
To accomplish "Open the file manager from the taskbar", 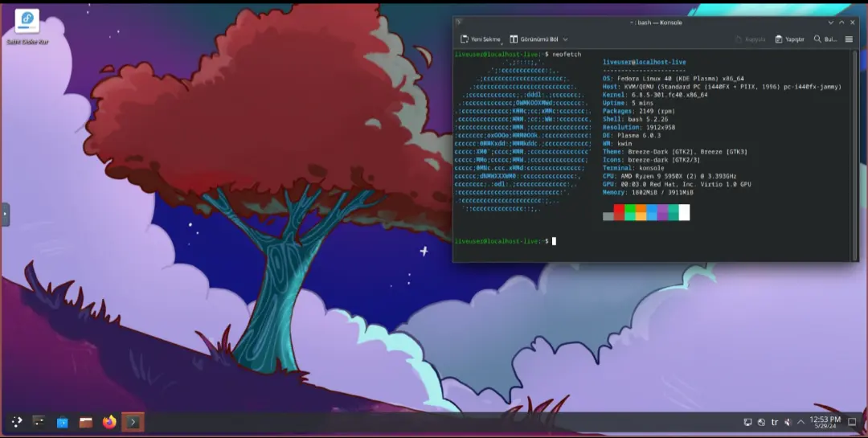I will click(x=86, y=422).
